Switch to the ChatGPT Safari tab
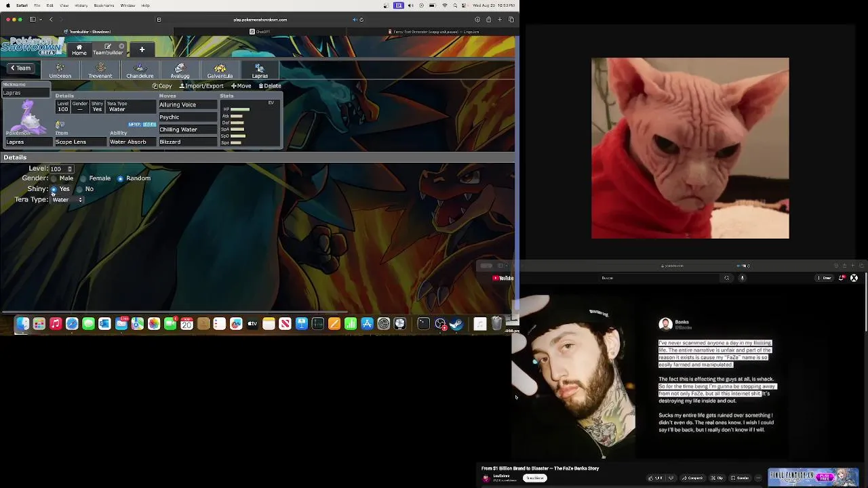 pyautogui.click(x=260, y=32)
